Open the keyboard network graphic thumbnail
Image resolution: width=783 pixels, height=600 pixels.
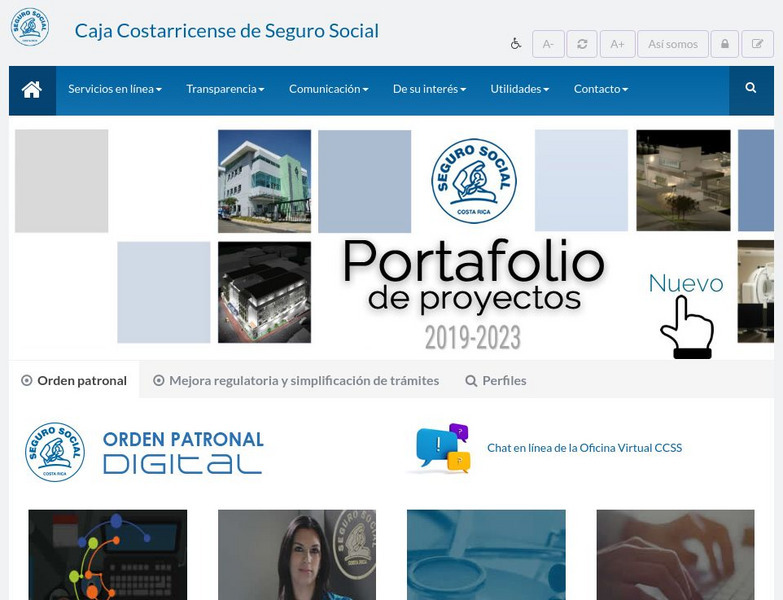coord(108,555)
